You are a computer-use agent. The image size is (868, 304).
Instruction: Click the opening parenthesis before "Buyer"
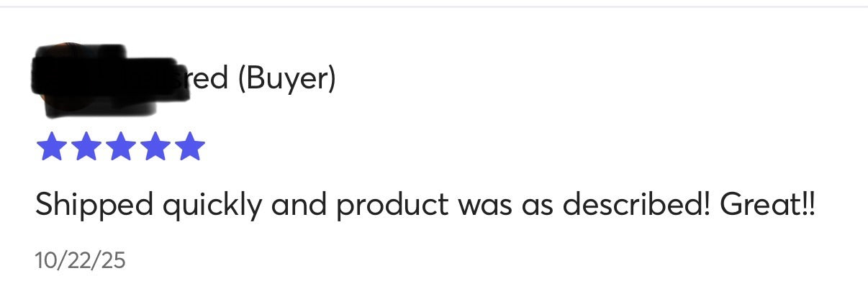point(242,79)
